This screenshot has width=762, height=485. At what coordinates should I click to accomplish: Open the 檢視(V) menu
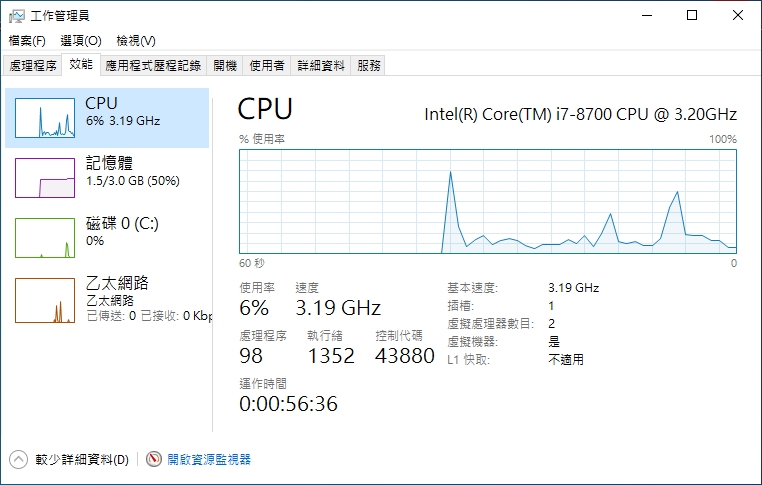(136, 41)
